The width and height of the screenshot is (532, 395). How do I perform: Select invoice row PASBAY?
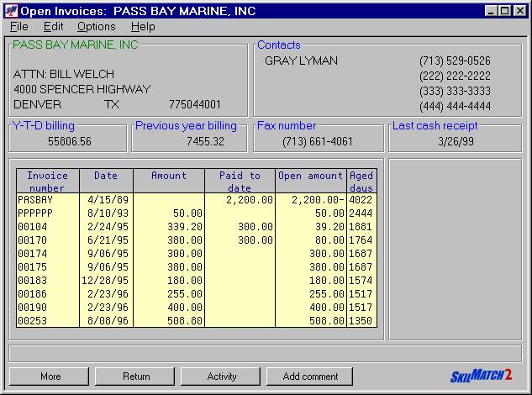(x=197, y=200)
